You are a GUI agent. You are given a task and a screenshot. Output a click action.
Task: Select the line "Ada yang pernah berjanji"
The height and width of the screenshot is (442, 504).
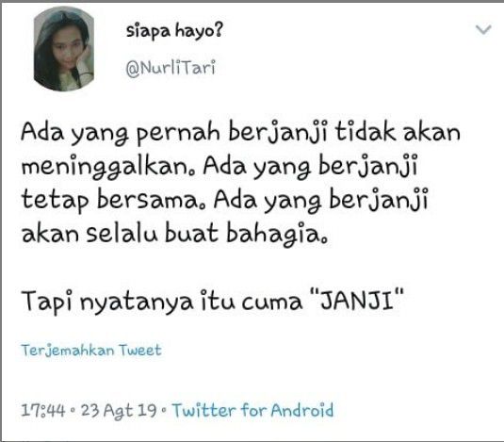(173, 133)
